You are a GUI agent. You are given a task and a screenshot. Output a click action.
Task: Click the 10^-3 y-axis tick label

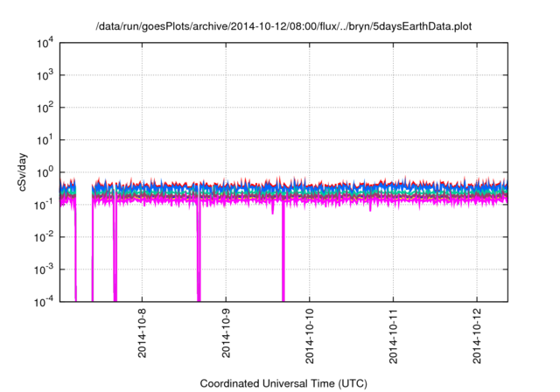click(44, 269)
